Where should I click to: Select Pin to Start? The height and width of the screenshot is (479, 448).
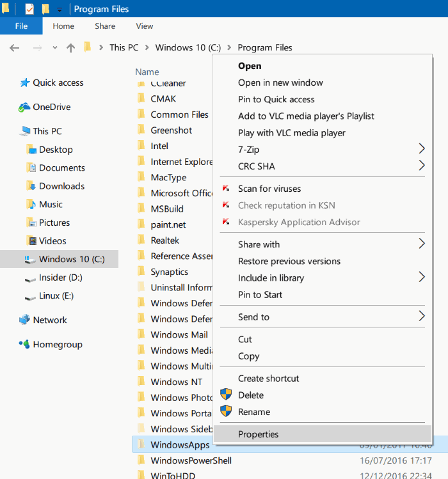[x=323, y=294]
